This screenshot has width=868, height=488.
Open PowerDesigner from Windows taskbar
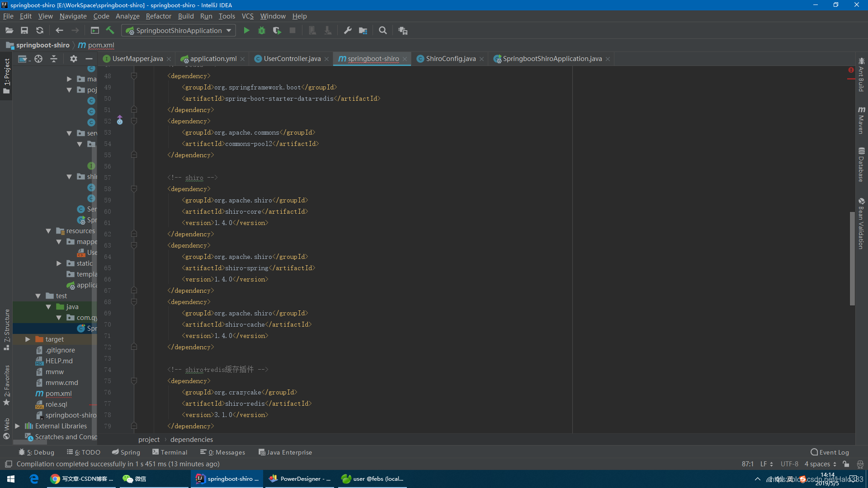click(300, 479)
